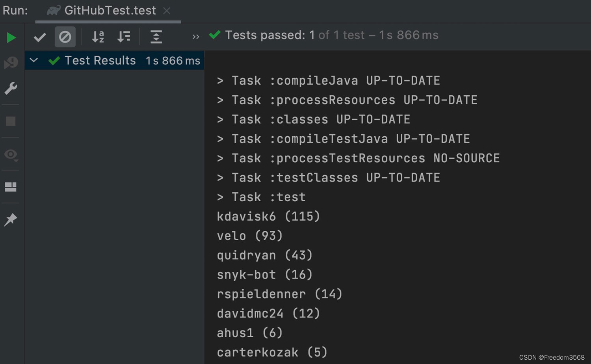The height and width of the screenshot is (364, 591).
Task: Click the Expand All toolbar icon
Action: click(x=156, y=37)
